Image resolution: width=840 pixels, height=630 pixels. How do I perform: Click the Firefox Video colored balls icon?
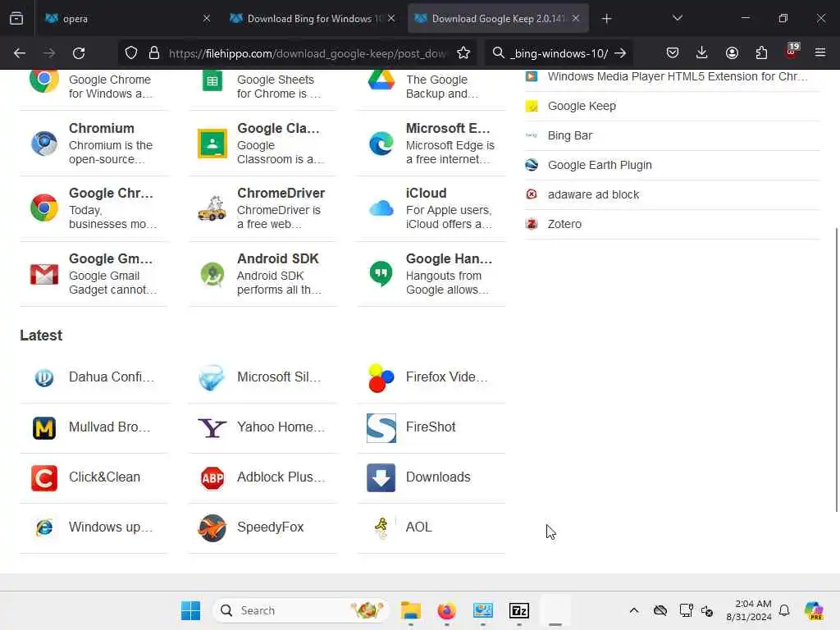381,377
